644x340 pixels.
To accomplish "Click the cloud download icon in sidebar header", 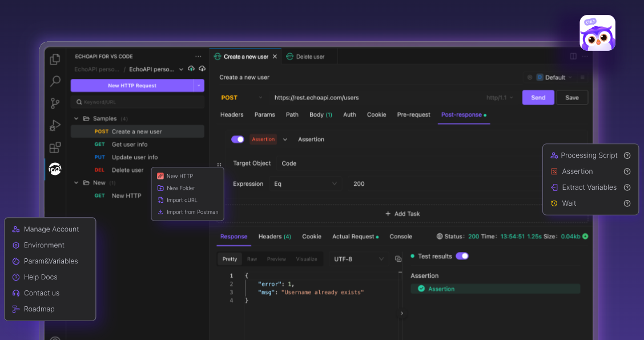I will click(202, 69).
